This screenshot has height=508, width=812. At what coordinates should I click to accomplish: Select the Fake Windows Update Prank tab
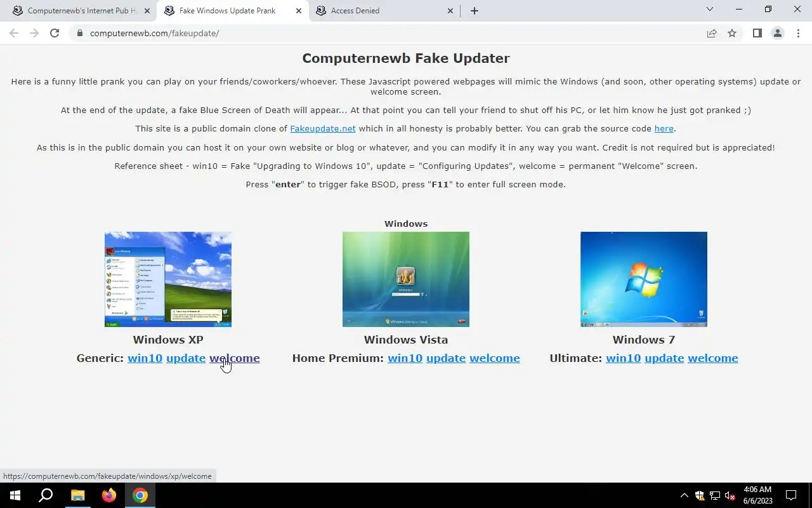[232, 11]
